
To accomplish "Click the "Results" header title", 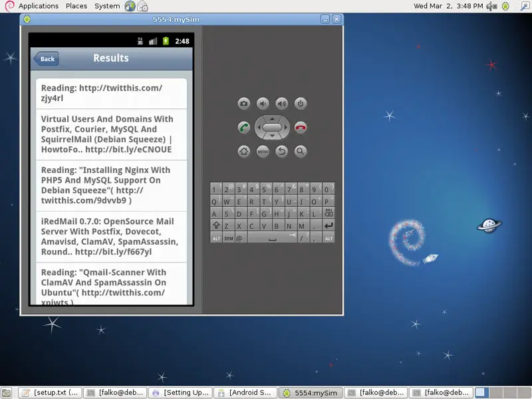I will click(x=111, y=58).
